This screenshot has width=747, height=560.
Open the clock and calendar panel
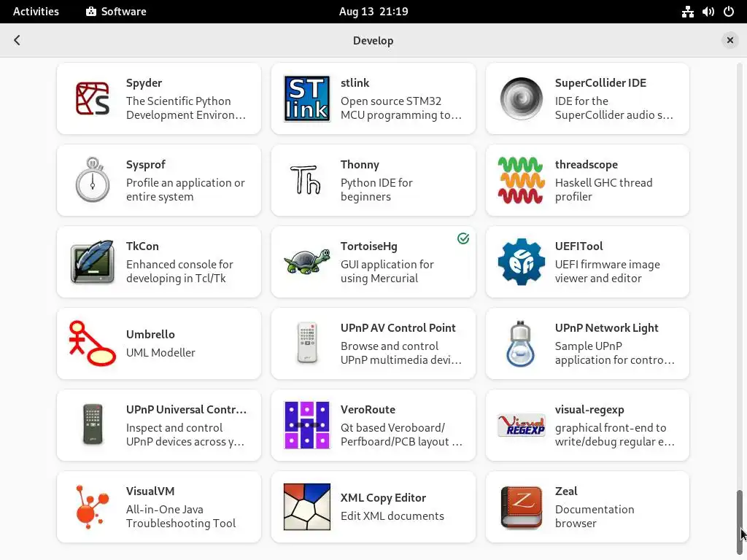373,12
